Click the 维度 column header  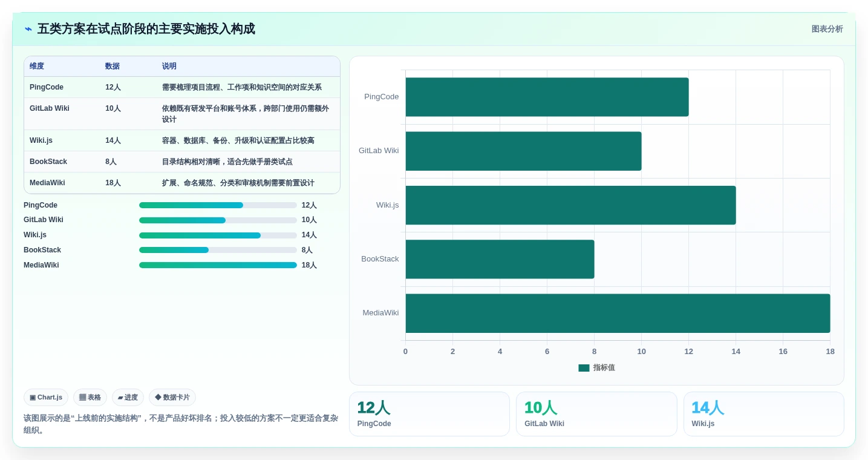tap(37, 67)
